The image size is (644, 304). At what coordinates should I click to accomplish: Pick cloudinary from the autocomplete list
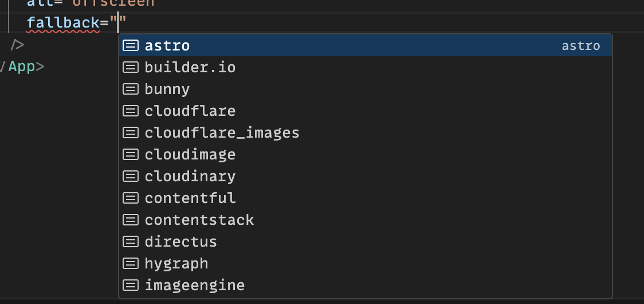point(190,176)
